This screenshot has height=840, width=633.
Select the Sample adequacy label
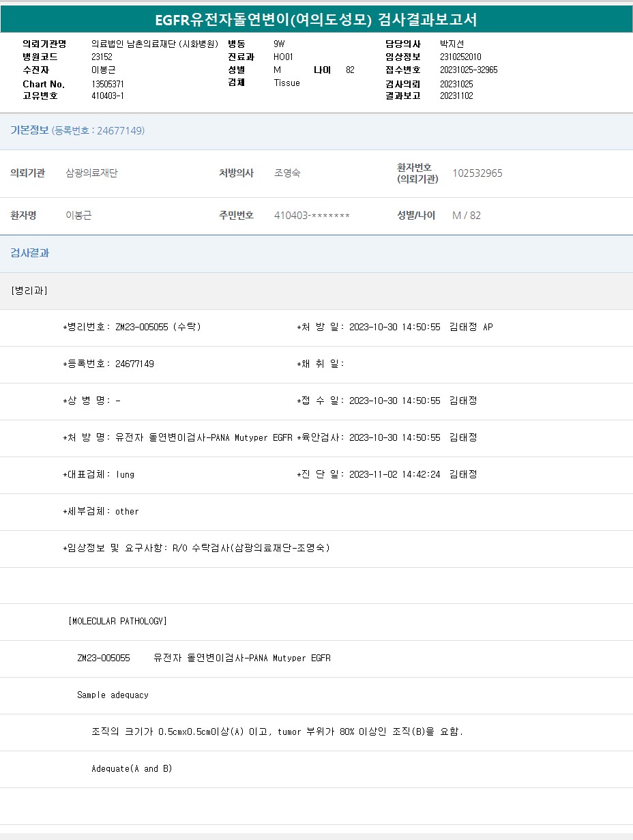pyautogui.click(x=113, y=695)
